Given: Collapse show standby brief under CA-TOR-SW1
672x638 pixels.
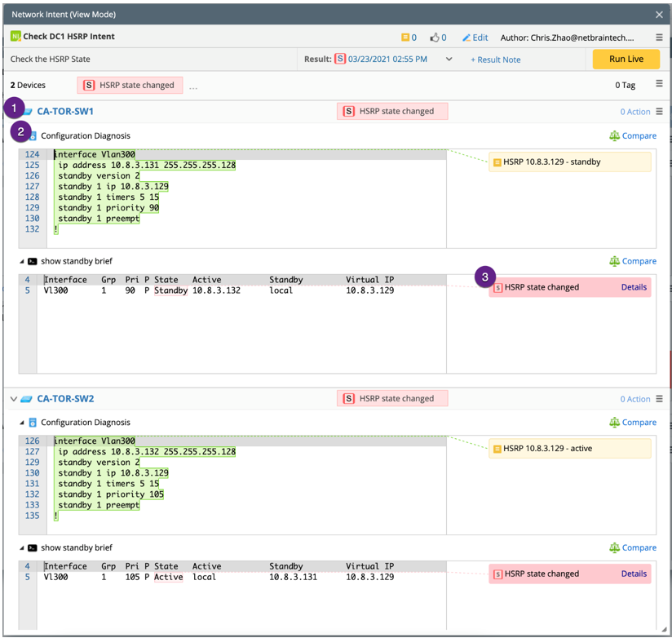Looking at the screenshot, I should 22,262.
